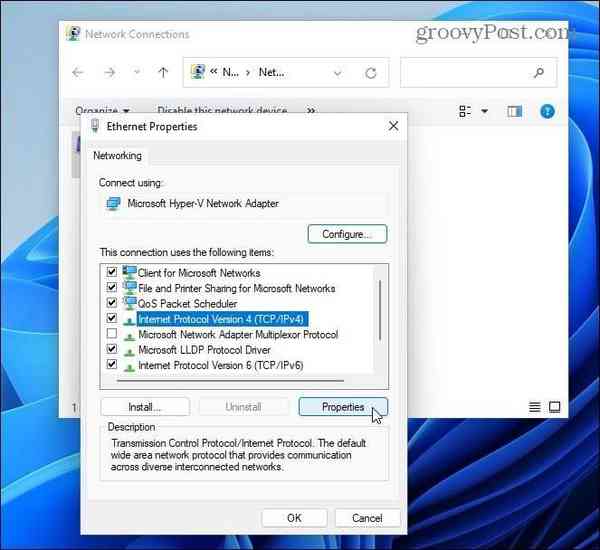Screen dimensions: 600x550
Task: Click the items list vertical scrollbar
Action: (380, 310)
